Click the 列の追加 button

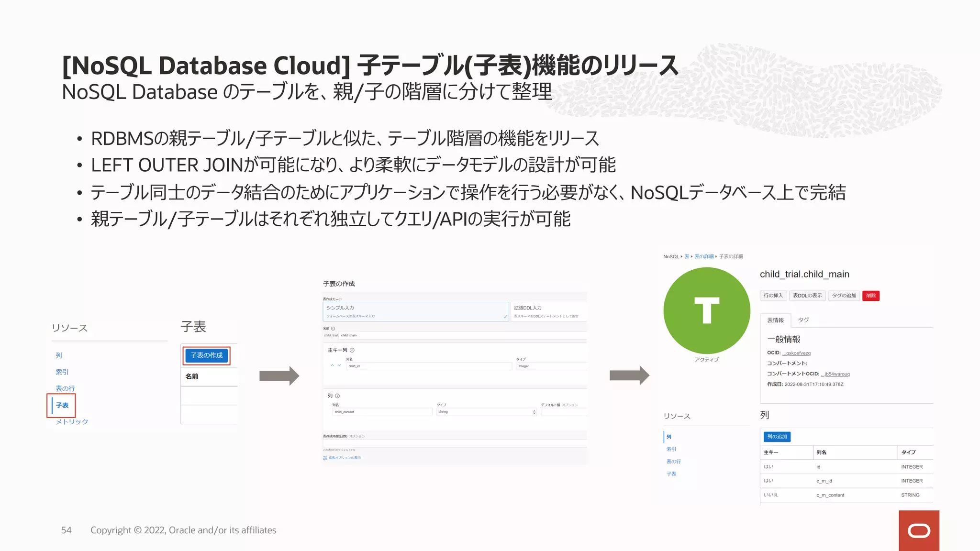click(x=777, y=437)
